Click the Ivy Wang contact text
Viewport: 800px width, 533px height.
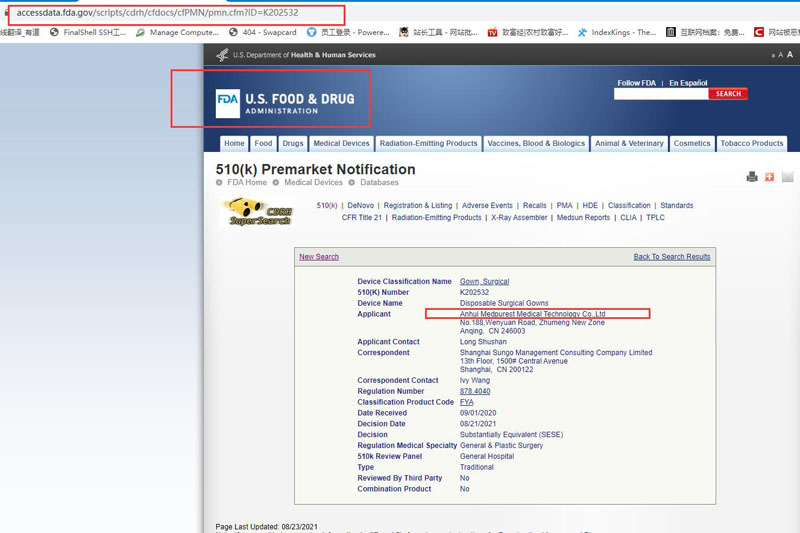point(474,380)
